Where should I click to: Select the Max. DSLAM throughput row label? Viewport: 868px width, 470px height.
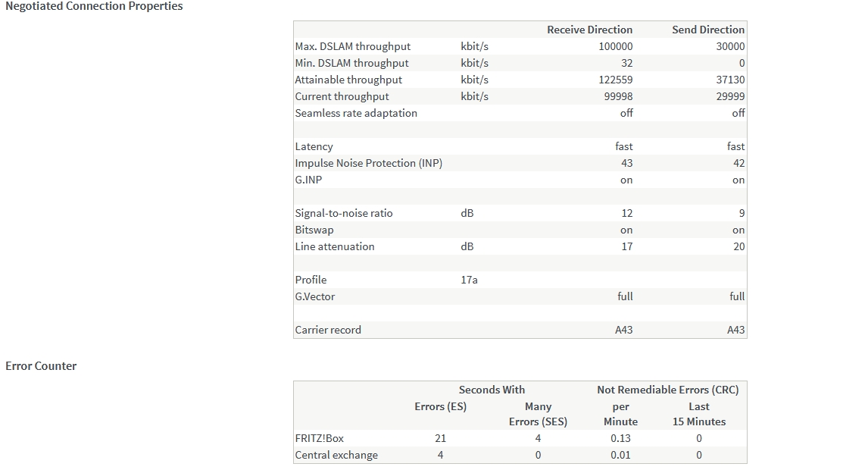pos(352,46)
